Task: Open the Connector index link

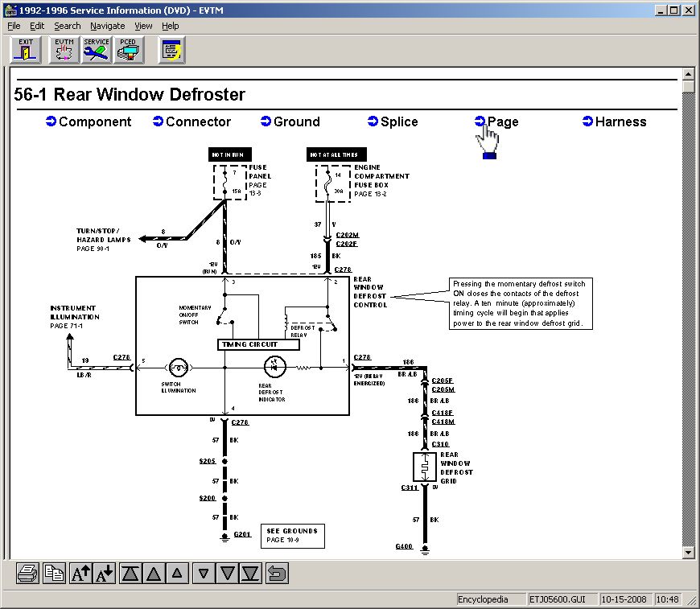Action: pyautogui.click(x=198, y=121)
